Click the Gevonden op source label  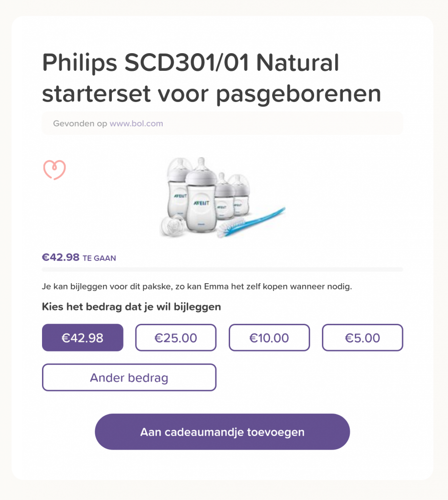tap(80, 124)
